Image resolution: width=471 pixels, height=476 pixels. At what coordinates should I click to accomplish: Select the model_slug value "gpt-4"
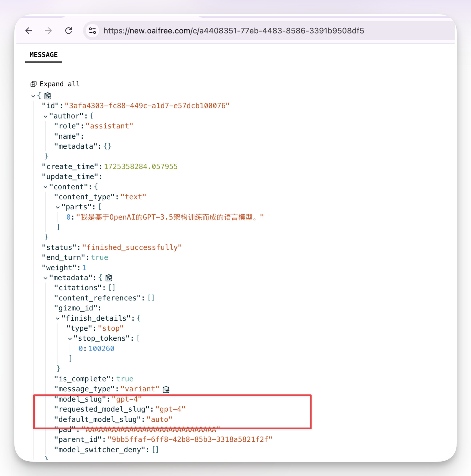[x=127, y=399]
